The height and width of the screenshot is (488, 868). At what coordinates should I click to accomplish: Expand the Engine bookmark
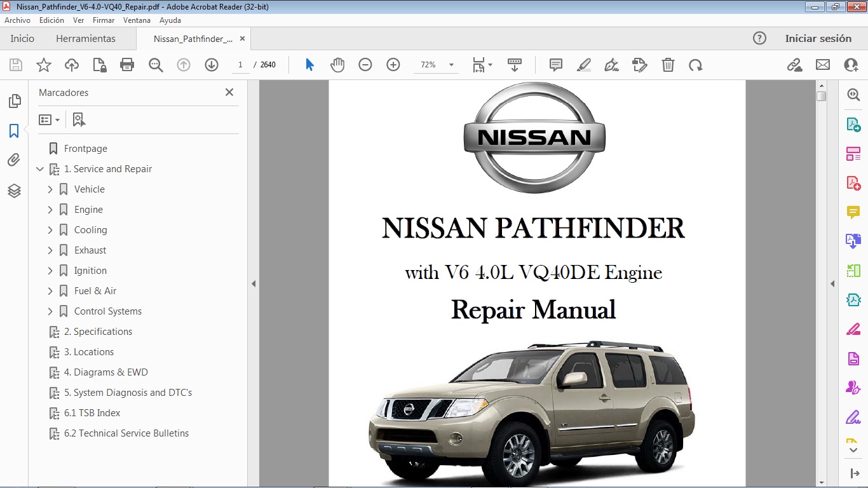pyautogui.click(x=50, y=210)
